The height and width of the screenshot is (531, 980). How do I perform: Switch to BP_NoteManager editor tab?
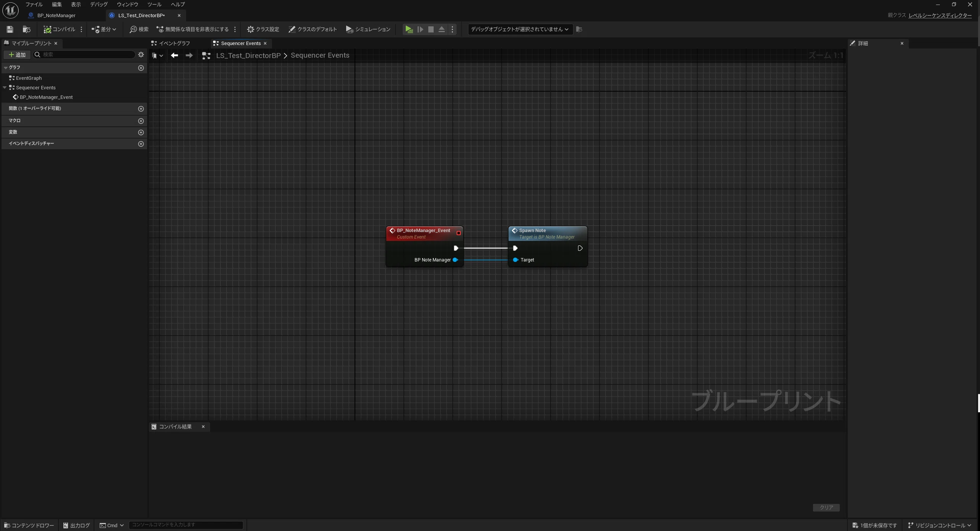tap(56, 16)
